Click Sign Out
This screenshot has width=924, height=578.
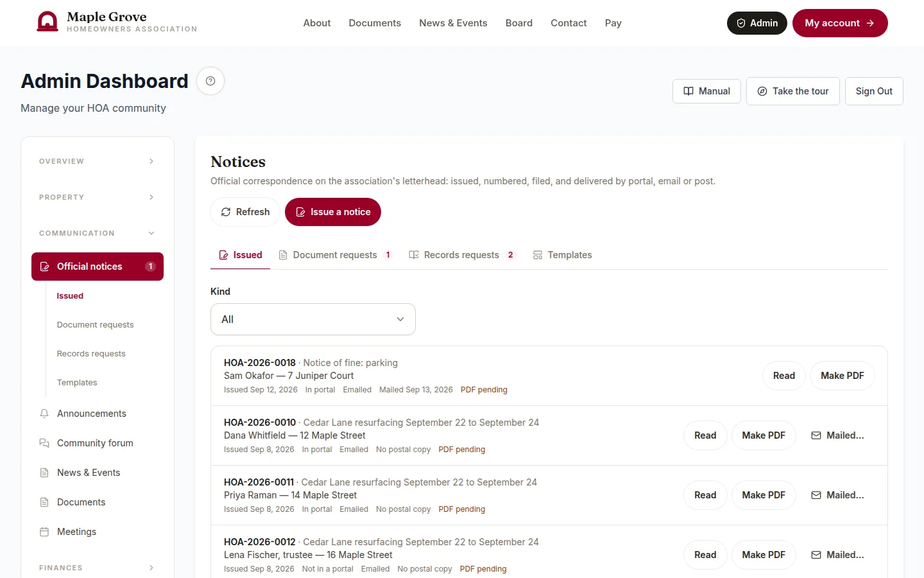874,91
